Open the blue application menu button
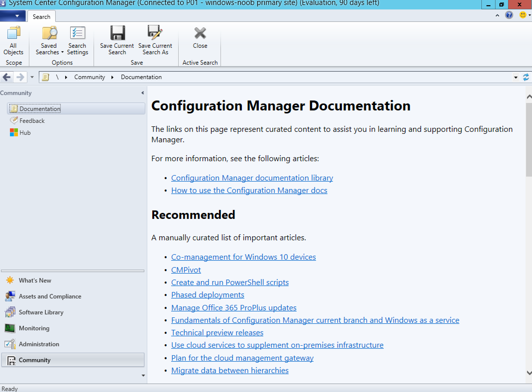This screenshot has width=532, height=392. [13, 16]
